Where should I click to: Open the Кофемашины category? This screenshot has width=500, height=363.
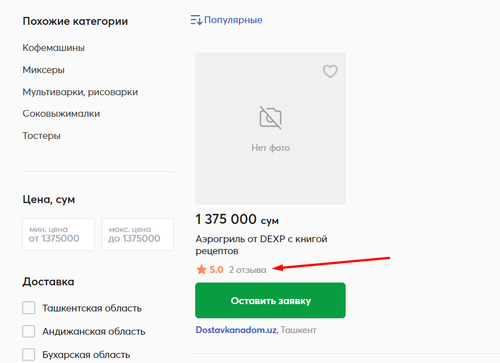coord(54,48)
